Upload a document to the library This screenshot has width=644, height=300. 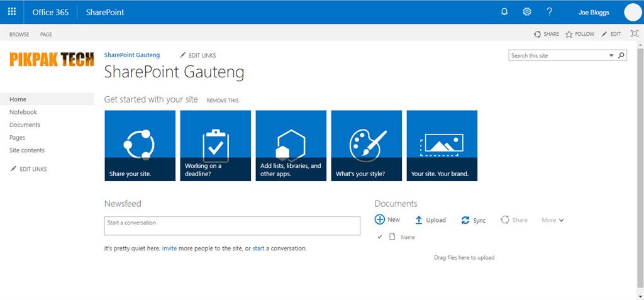pyautogui.click(x=419, y=220)
